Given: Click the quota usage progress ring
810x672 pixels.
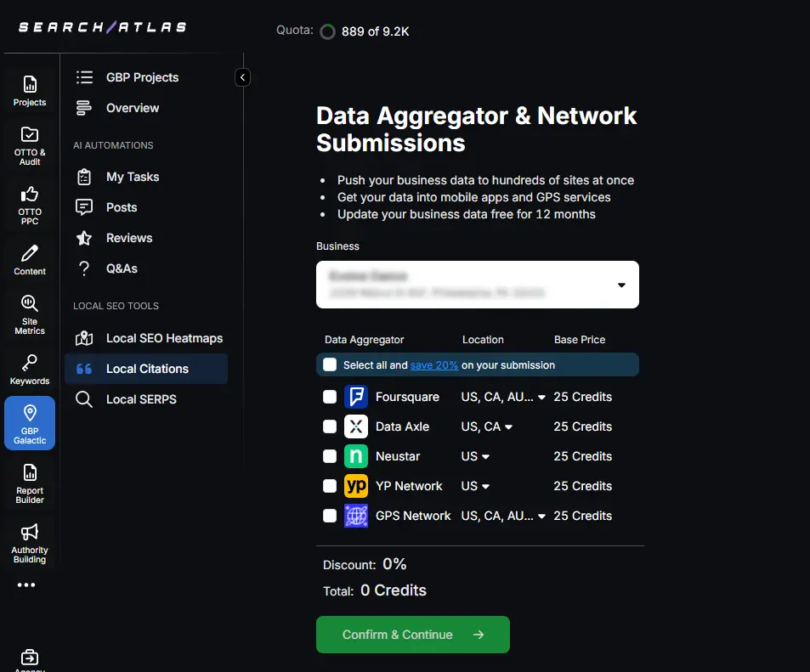Looking at the screenshot, I should tap(327, 32).
